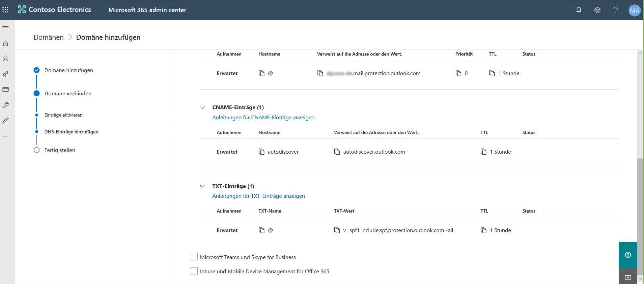Open Billing card icon in sidebar
The height and width of the screenshot is (284, 644).
click(x=5, y=90)
